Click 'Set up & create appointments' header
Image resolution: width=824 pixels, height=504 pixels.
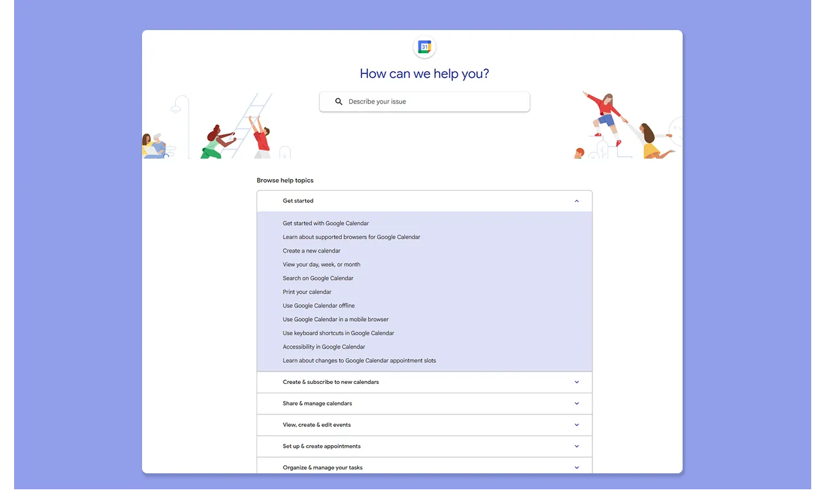pyautogui.click(x=425, y=446)
